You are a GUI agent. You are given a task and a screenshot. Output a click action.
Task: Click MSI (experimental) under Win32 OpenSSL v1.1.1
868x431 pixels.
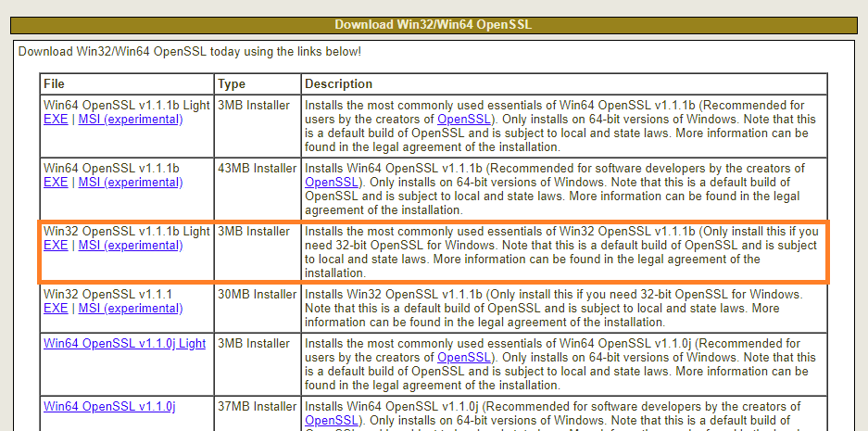coord(131,308)
